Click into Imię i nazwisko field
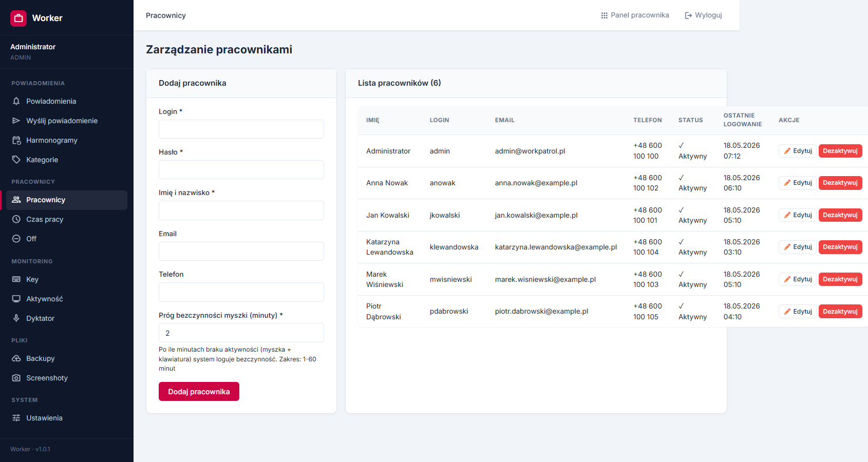The height and width of the screenshot is (462, 868). pyautogui.click(x=241, y=210)
